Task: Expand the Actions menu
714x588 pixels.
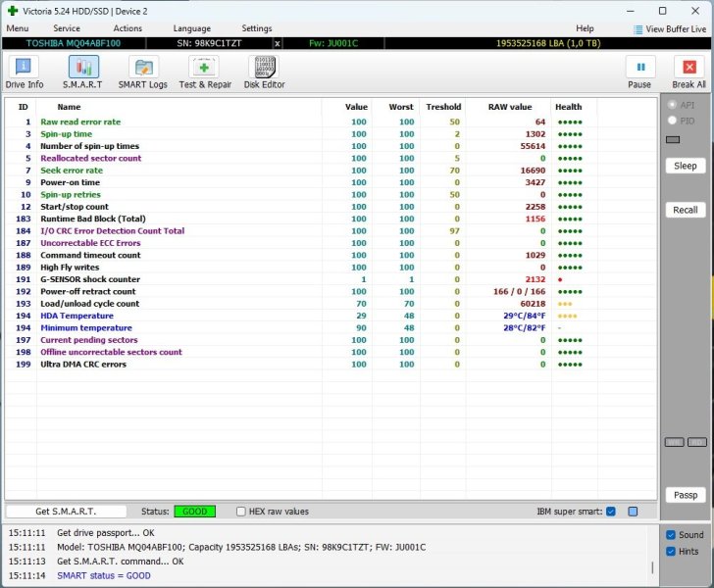Action: 127,29
